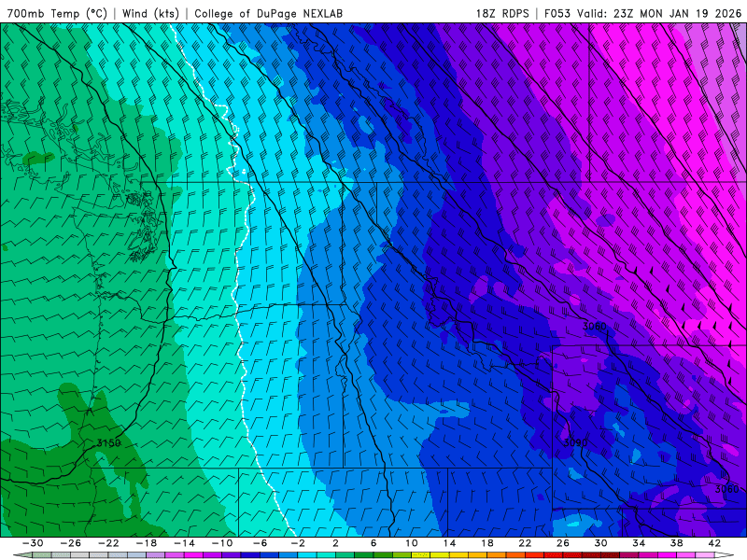This screenshot has width=747, height=560.
Task: Click the 3060 contour label near magenta region
Action: [x=595, y=326]
